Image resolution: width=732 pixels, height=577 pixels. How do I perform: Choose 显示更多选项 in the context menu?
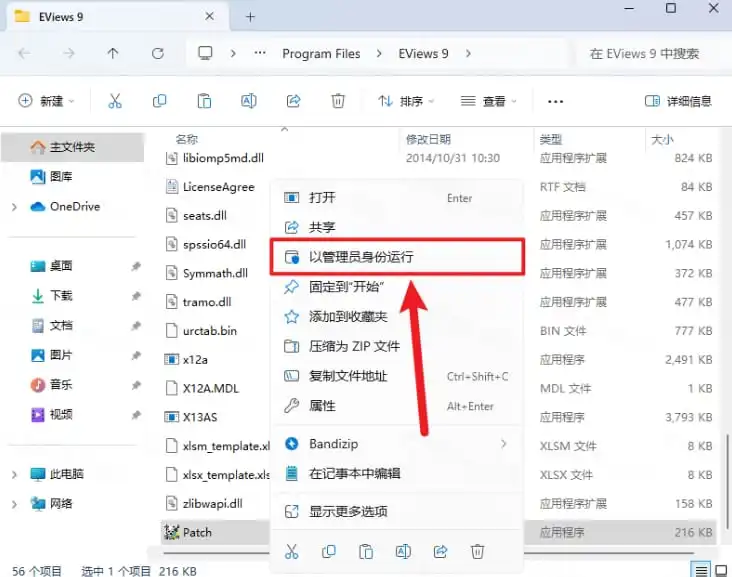coord(397,512)
